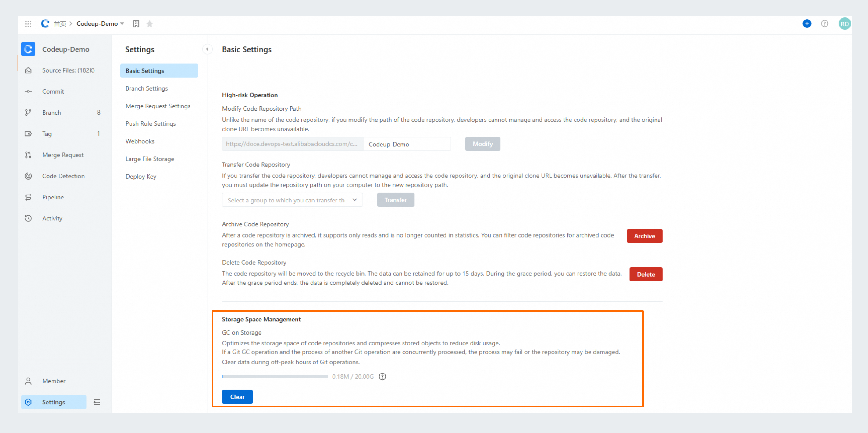Open the Webhooks settings tab
The width and height of the screenshot is (868, 433).
tap(140, 141)
